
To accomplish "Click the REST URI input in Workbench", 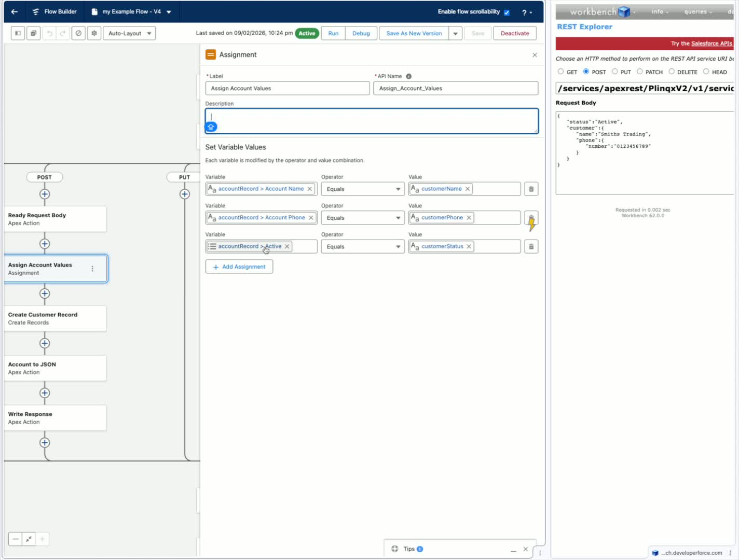I will 645,88.
